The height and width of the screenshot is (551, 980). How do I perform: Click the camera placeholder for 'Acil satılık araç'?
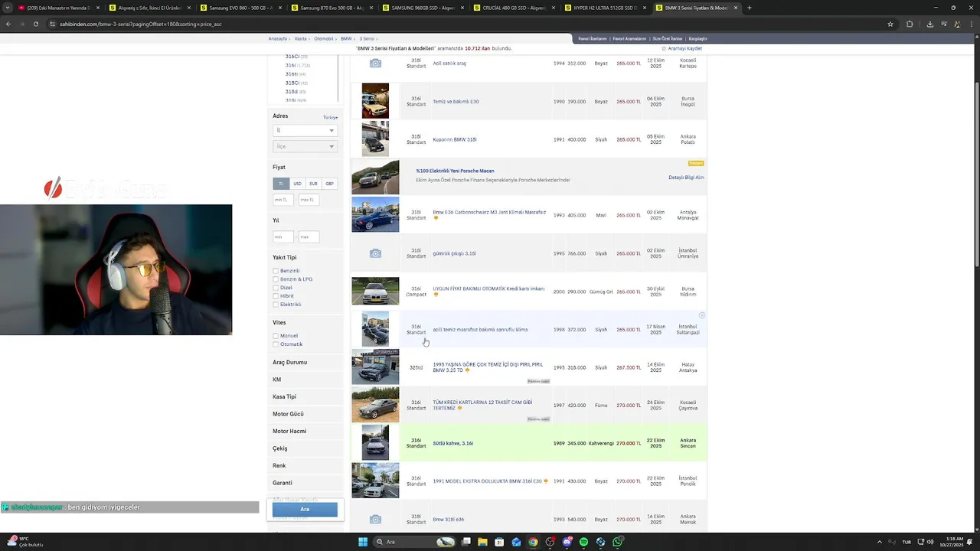tap(375, 64)
